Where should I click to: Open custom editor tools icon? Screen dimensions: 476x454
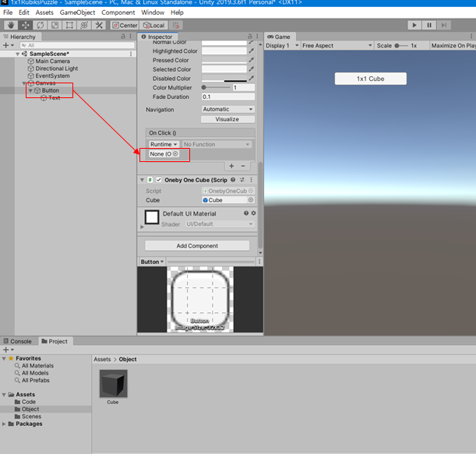(x=99, y=25)
